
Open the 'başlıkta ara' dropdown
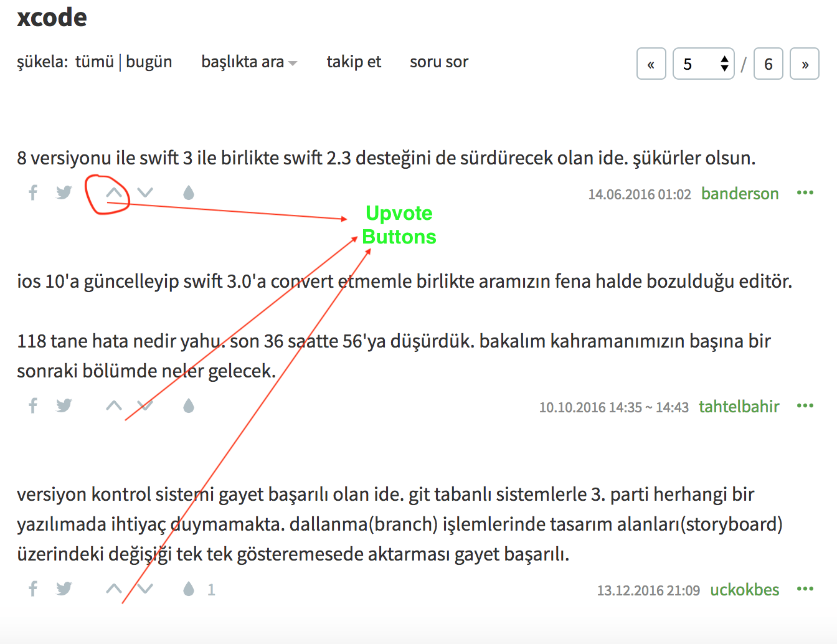click(x=249, y=62)
